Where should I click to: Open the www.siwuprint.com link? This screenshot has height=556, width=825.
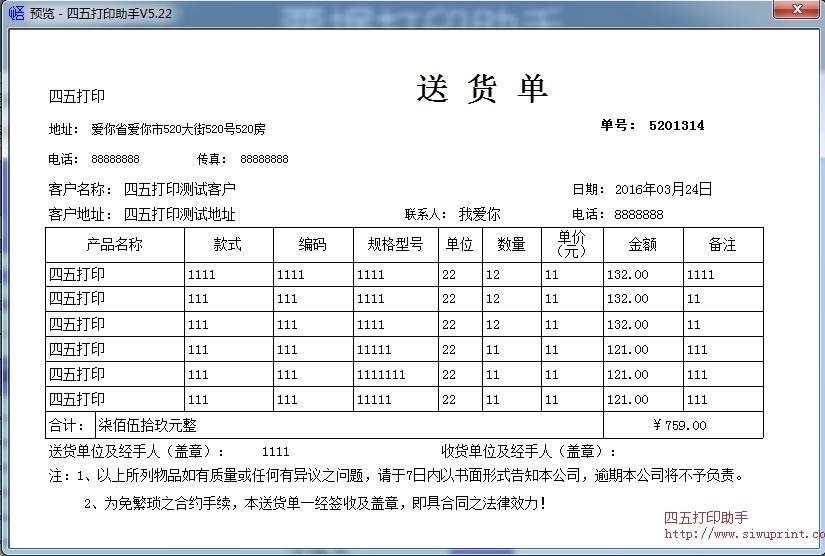(742, 535)
